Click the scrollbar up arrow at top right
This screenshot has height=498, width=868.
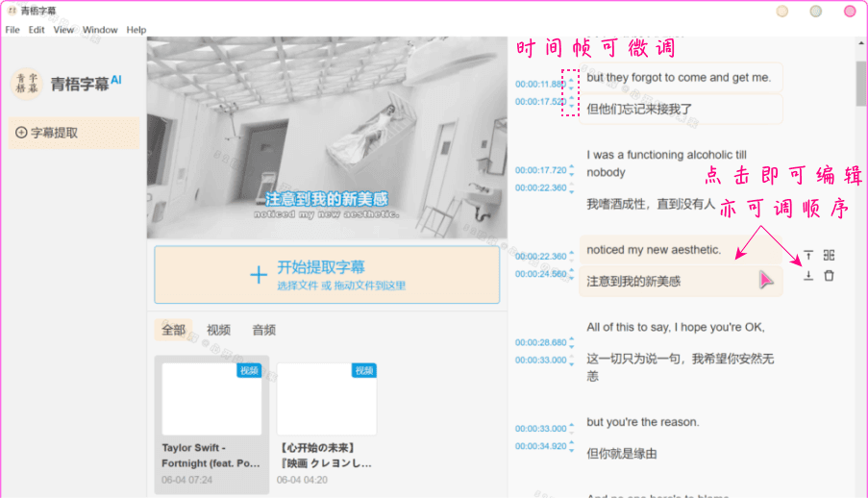(861, 42)
